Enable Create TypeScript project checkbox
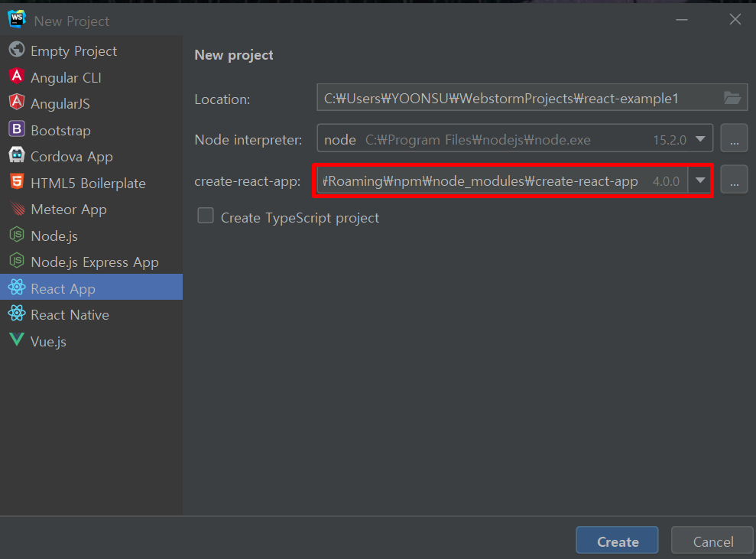Viewport: 756px width, 559px height. pos(206,216)
